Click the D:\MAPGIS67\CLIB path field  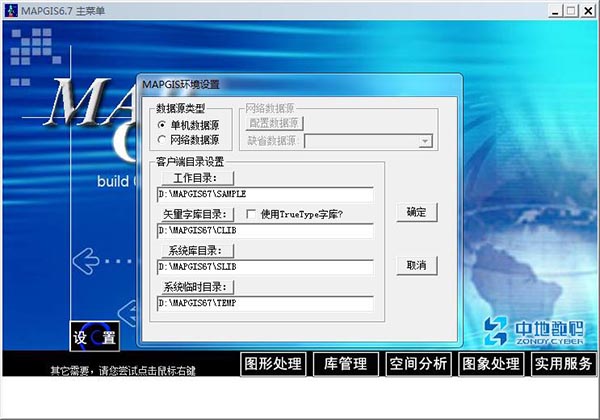tap(265, 231)
